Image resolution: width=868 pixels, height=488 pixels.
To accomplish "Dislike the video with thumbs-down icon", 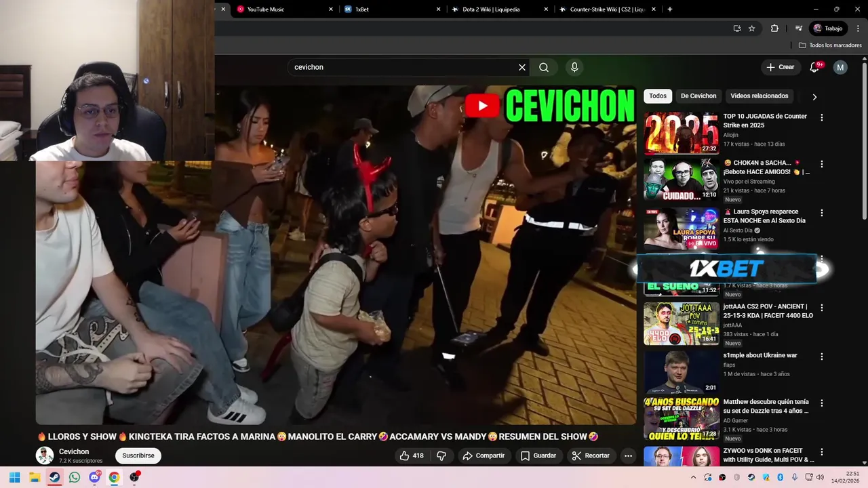I will (x=441, y=455).
